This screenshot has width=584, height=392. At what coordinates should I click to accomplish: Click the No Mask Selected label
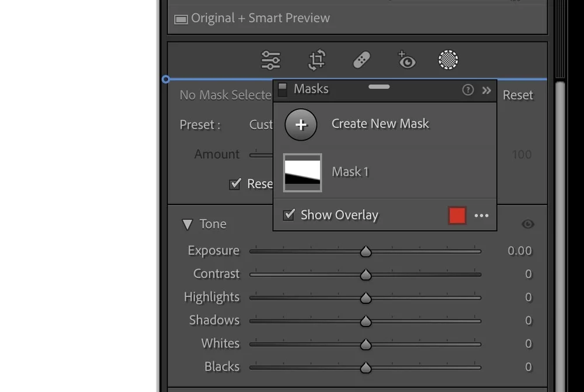click(x=225, y=95)
